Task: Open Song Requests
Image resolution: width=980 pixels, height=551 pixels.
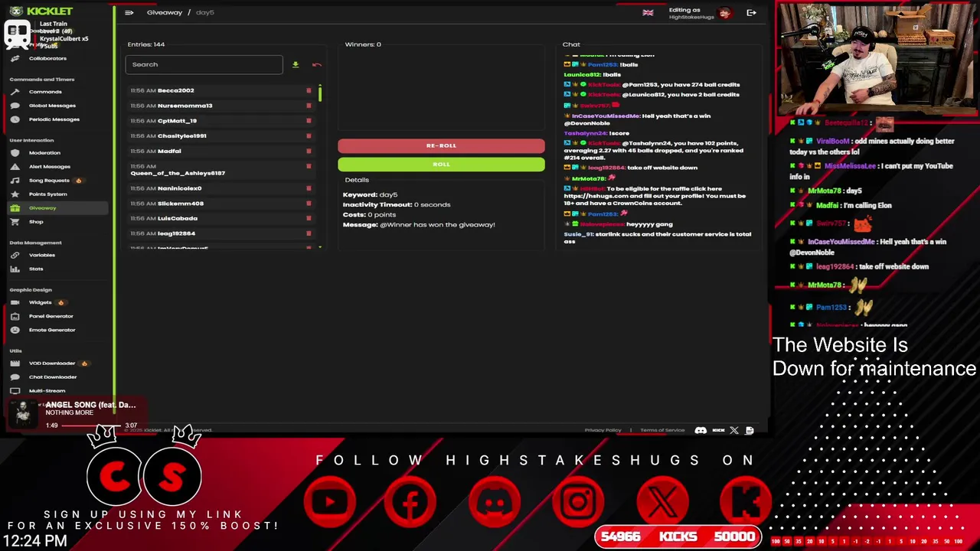Action: click(x=49, y=181)
